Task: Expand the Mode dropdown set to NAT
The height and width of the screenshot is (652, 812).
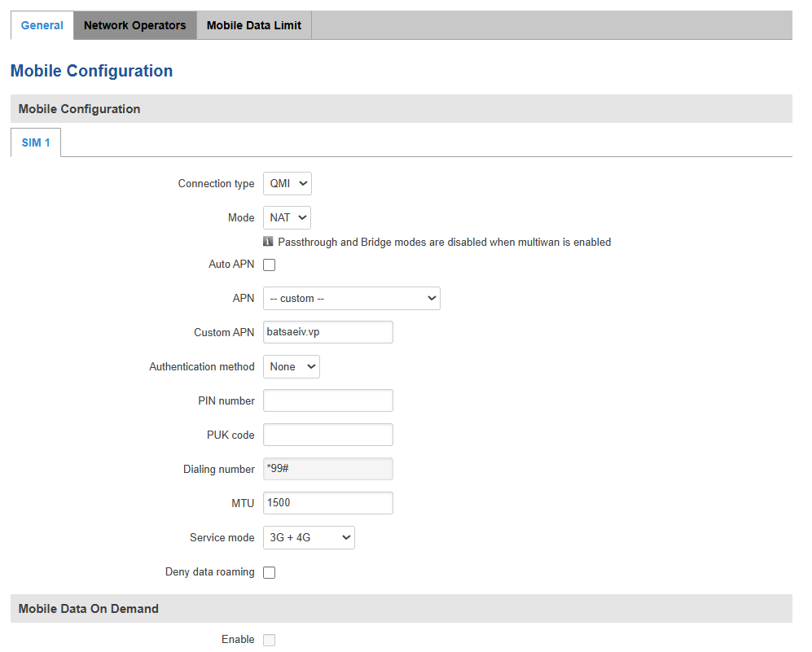Action: click(287, 218)
